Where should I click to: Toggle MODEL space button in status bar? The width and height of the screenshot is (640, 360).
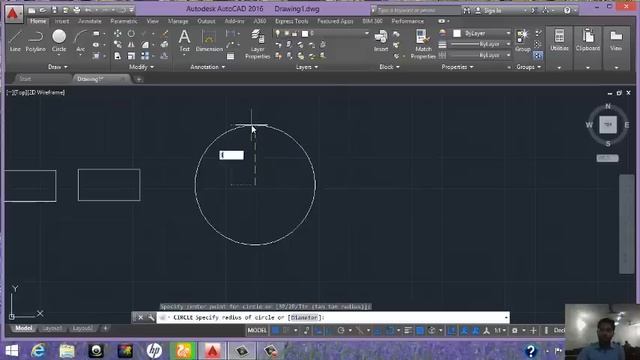(257, 331)
